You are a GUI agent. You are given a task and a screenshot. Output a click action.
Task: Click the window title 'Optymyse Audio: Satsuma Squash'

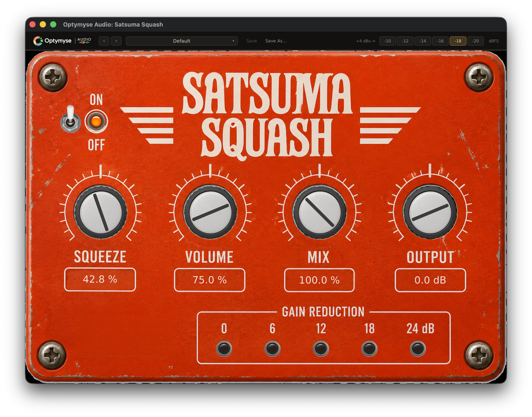click(113, 24)
